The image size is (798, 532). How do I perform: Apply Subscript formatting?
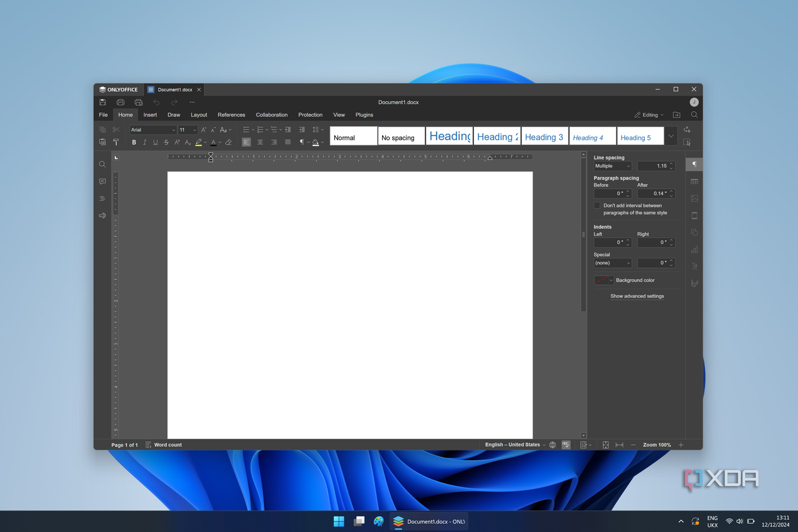pos(188,142)
